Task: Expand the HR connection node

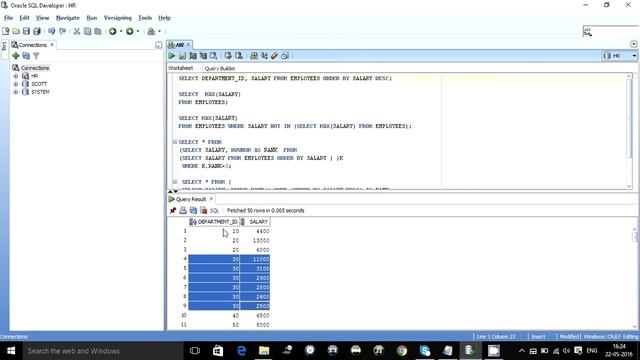Action: [16, 76]
